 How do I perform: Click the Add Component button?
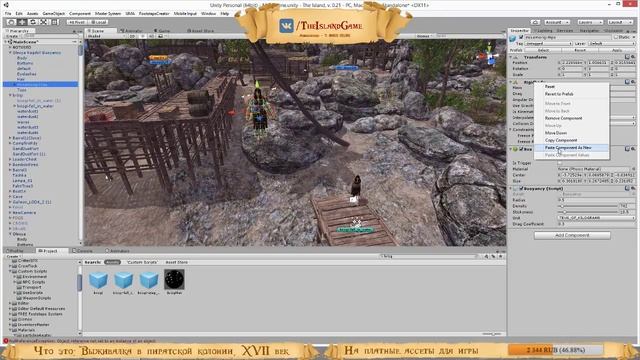tap(572, 236)
